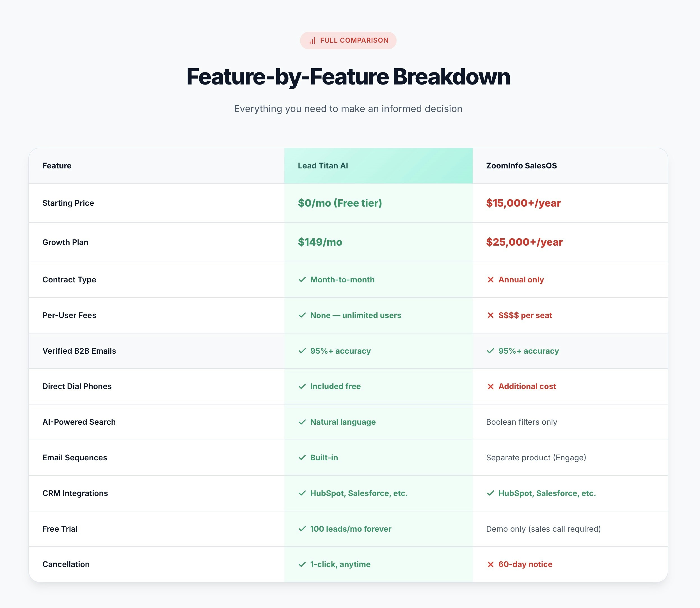
Task: Click checkmark beside ZoomInfo's 95%+ accuracy
Action: [490, 351]
